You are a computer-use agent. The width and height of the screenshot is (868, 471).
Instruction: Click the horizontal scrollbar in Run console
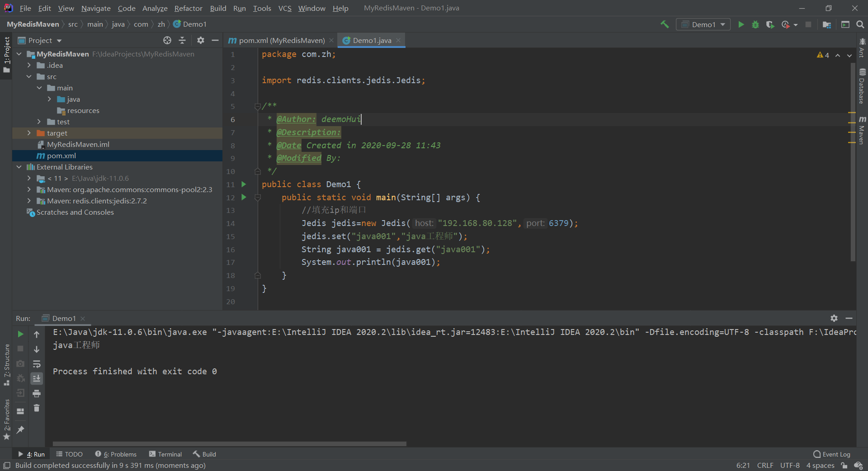[230, 444]
